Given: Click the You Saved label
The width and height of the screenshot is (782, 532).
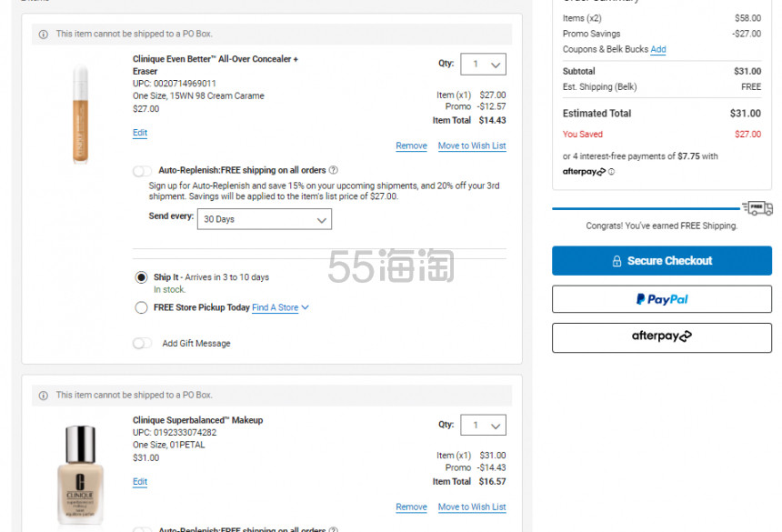Looking at the screenshot, I should pyautogui.click(x=583, y=134).
